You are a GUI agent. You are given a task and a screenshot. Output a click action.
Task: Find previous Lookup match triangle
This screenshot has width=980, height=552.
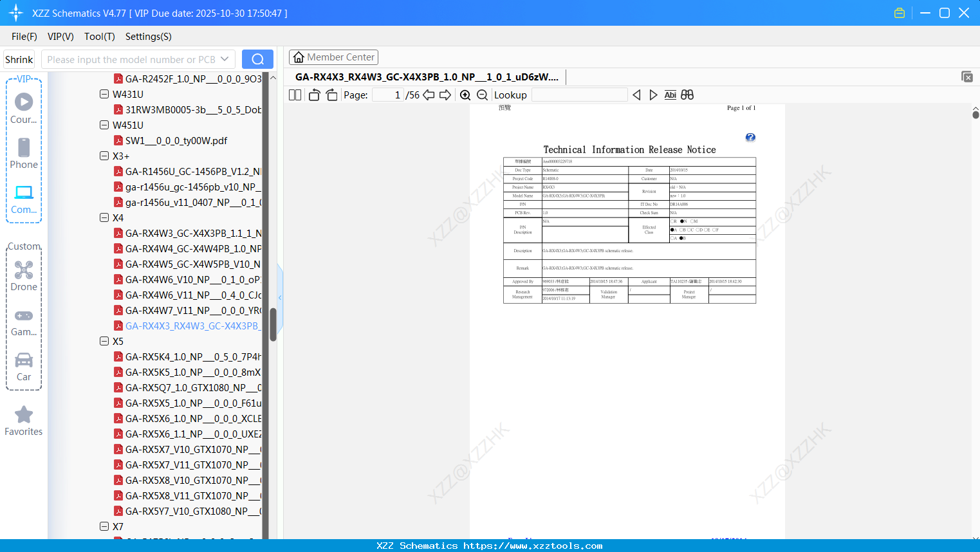click(636, 95)
